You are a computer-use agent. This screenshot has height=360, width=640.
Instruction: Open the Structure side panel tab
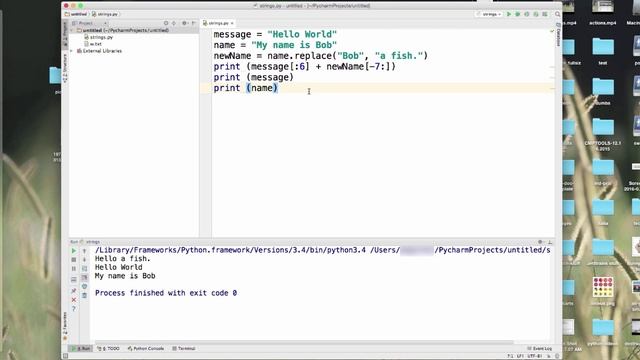point(65,68)
